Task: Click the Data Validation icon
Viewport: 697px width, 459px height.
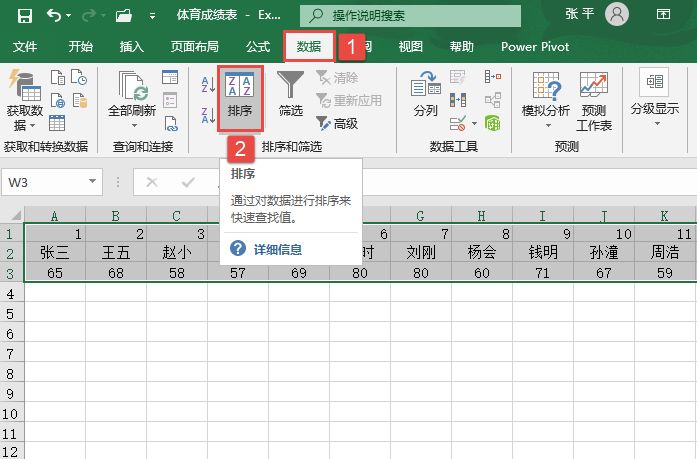Action: [458, 123]
